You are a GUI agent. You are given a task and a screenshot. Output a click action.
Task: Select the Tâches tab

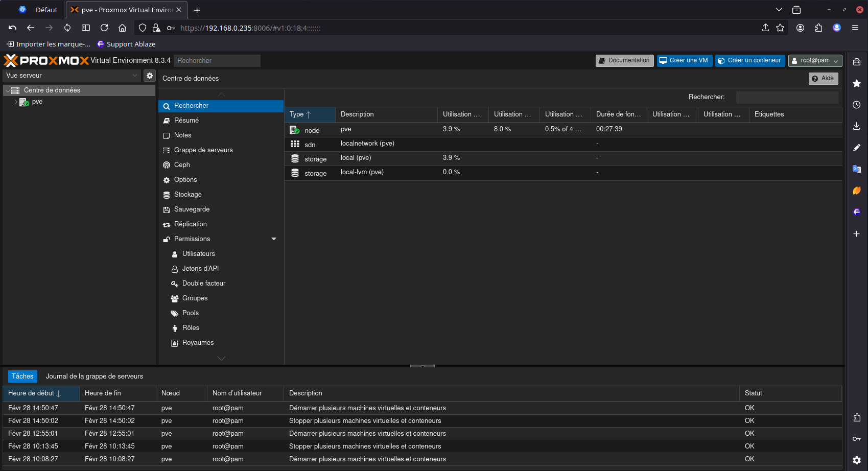pos(22,376)
